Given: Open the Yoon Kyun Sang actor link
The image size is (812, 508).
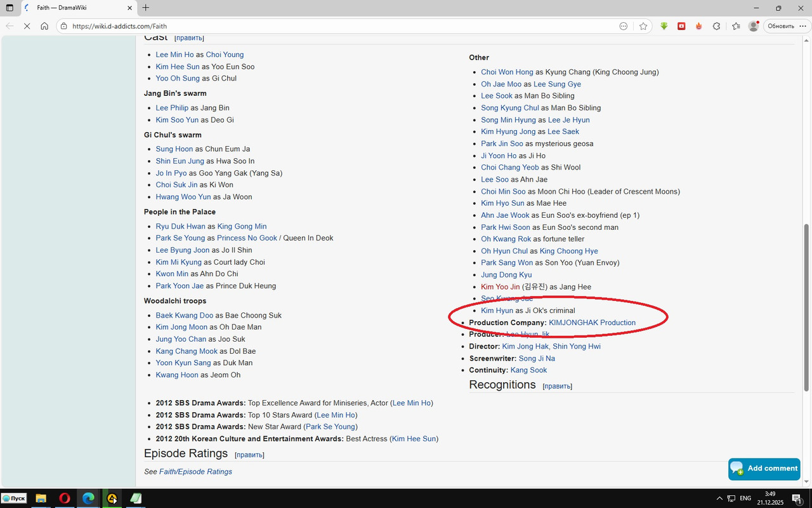Looking at the screenshot, I should click(183, 363).
